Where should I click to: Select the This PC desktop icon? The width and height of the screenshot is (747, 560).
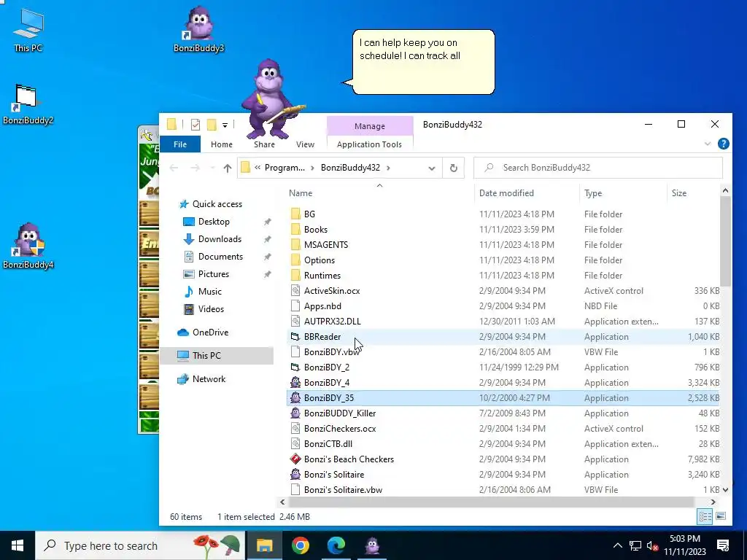click(x=28, y=29)
